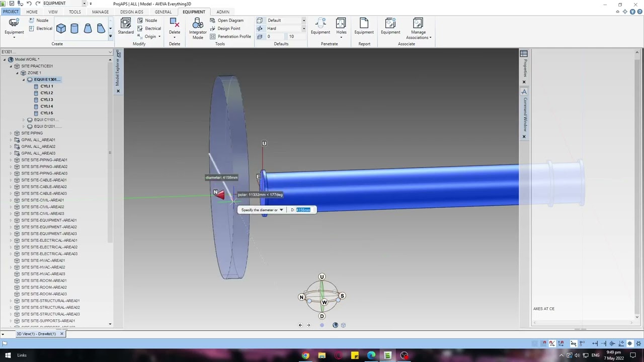
Task: Click the Report Equipment icon
Action: point(364,27)
